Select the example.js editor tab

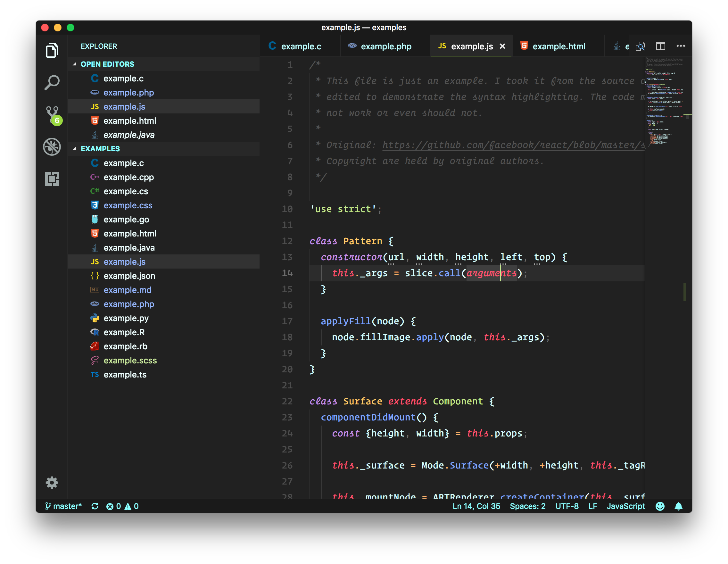tap(471, 46)
